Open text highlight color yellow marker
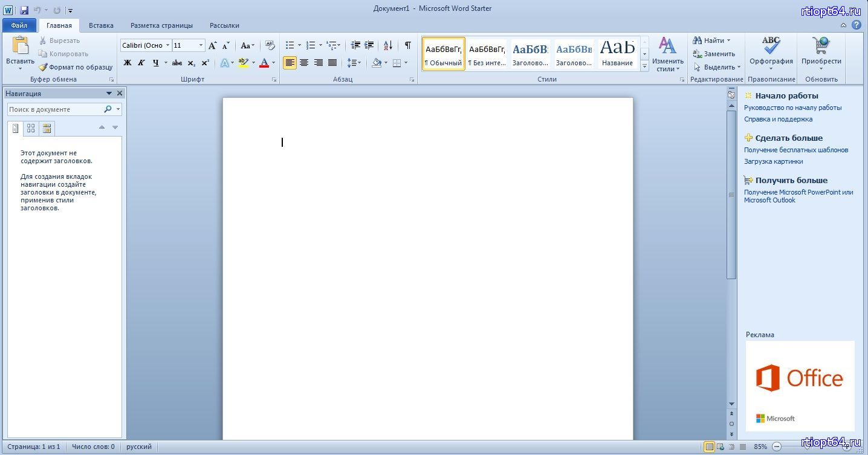This screenshot has height=455, width=868. tap(244, 63)
